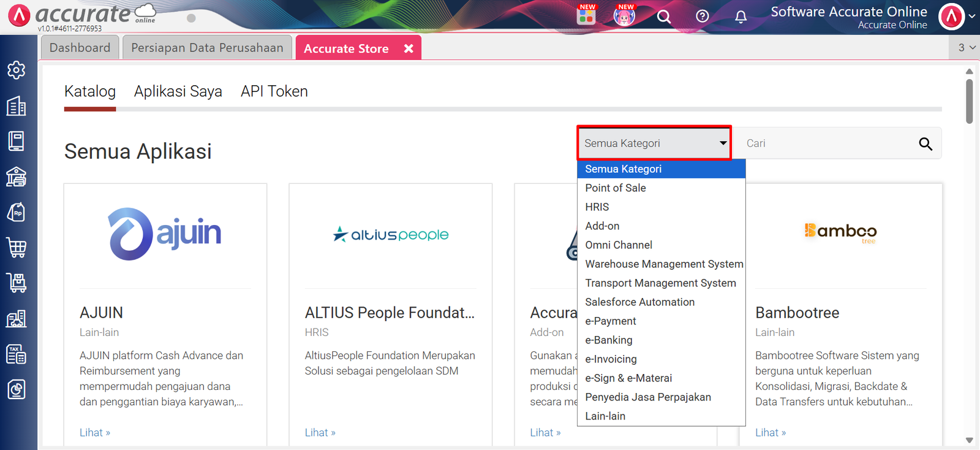Open the Company building icon in sidebar
This screenshot has width=980, height=450.
[x=17, y=105]
